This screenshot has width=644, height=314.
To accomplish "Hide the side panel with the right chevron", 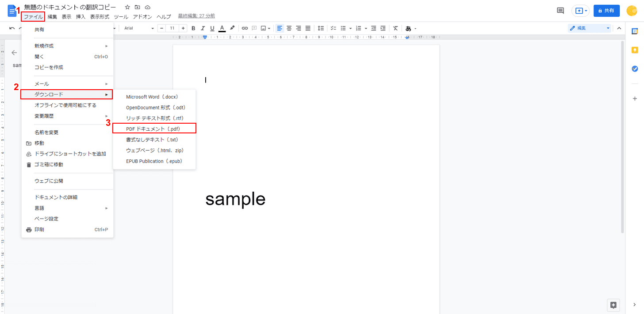I will pyautogui.click(x=635, y=305).
